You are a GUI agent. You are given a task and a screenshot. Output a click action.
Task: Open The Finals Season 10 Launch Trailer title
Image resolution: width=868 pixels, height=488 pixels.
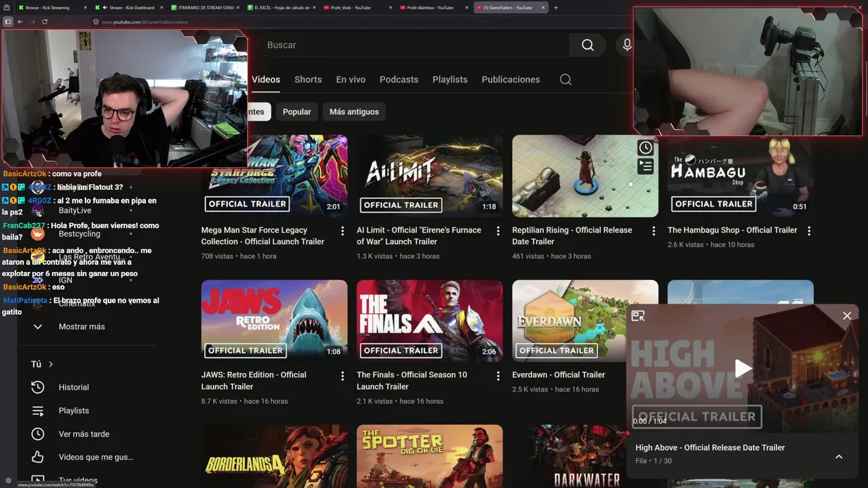tap(412, 380)
